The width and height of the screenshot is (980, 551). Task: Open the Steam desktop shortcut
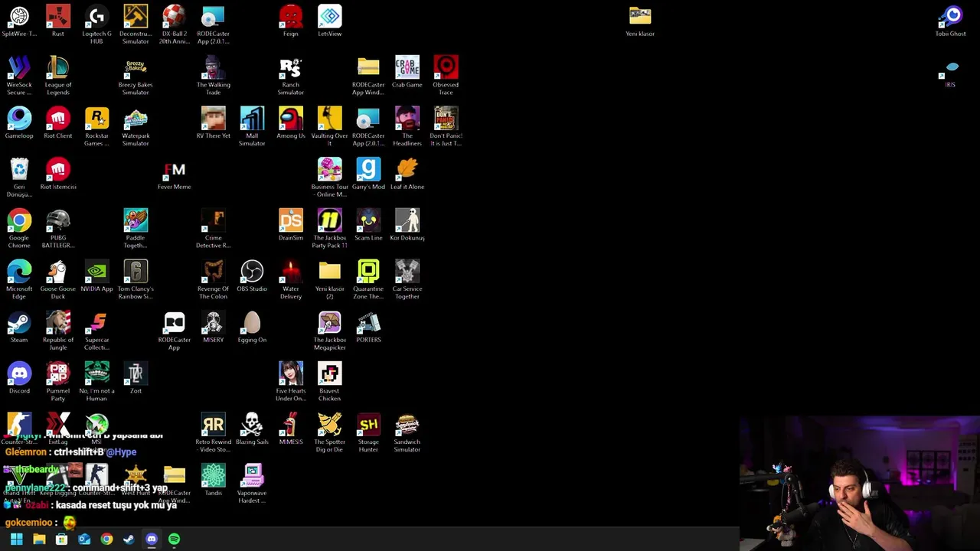pos(19,327)
